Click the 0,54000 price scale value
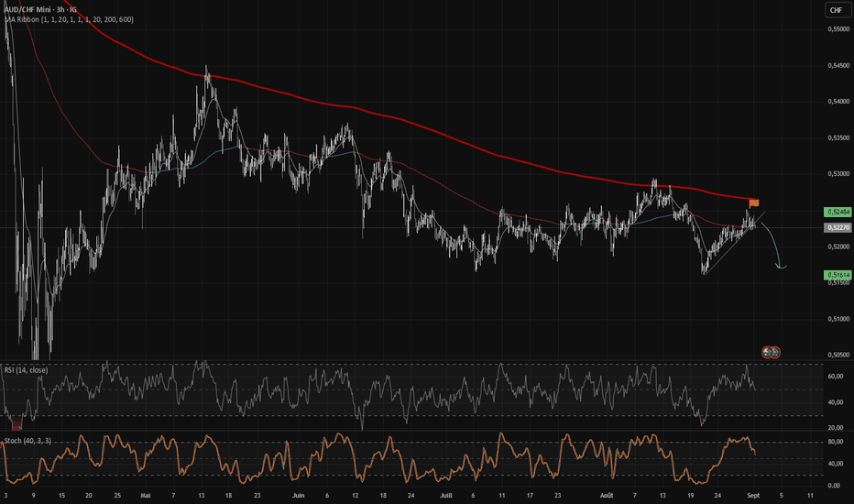This screenshot has width=854, height=504. click(838, 102)
